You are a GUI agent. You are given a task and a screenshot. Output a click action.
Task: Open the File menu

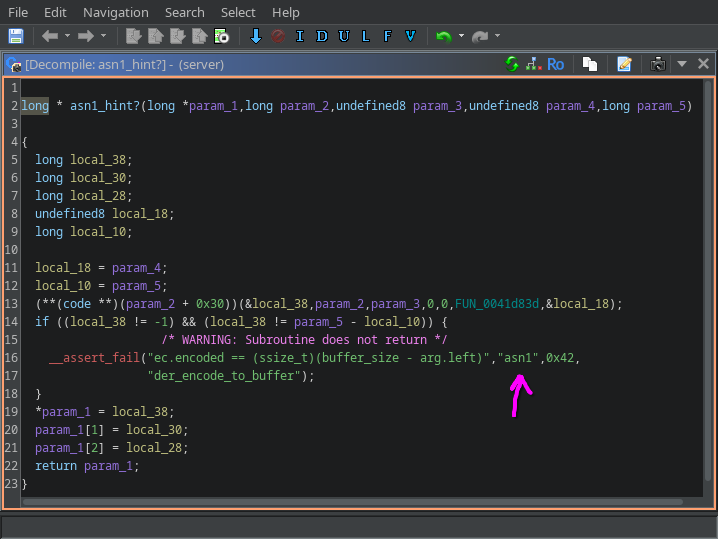pyautogui.click(x=18, y=12)
